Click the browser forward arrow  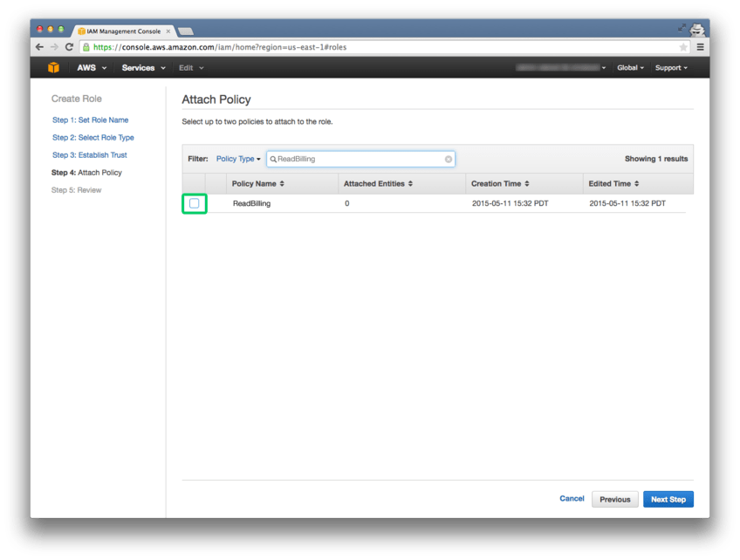[x=54, y=47]
